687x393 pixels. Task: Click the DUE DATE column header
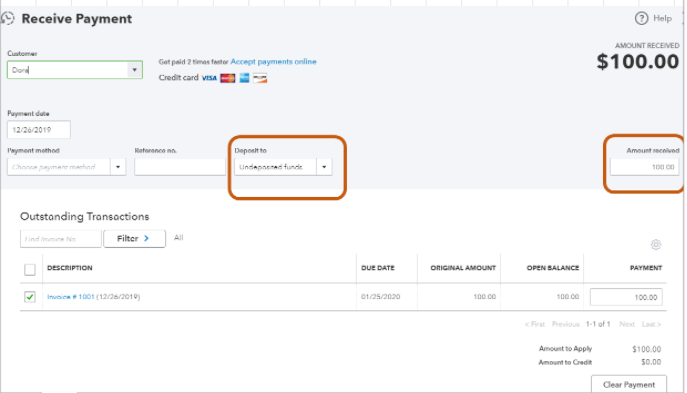(378, 268)
